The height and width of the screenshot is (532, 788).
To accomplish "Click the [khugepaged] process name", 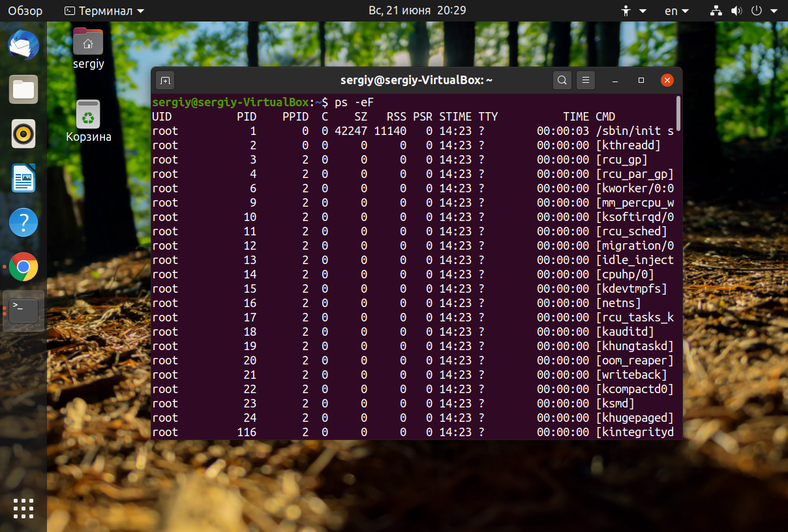I will click(x=635, y=418).
